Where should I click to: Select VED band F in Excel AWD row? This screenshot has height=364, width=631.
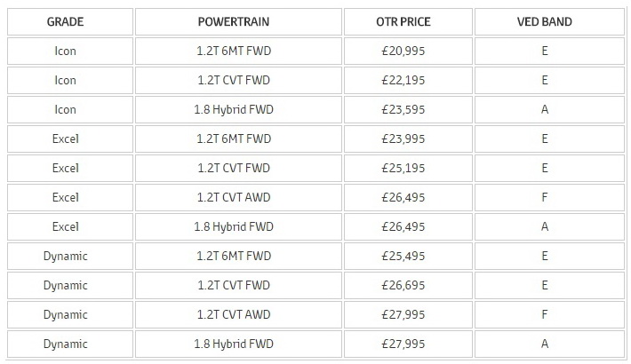tap(544, 197)
